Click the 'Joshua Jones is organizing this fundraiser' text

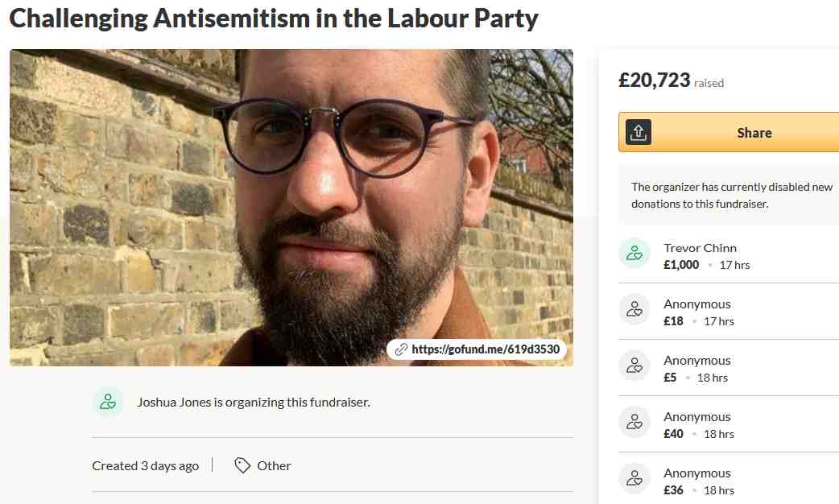(x=254, y=402)
